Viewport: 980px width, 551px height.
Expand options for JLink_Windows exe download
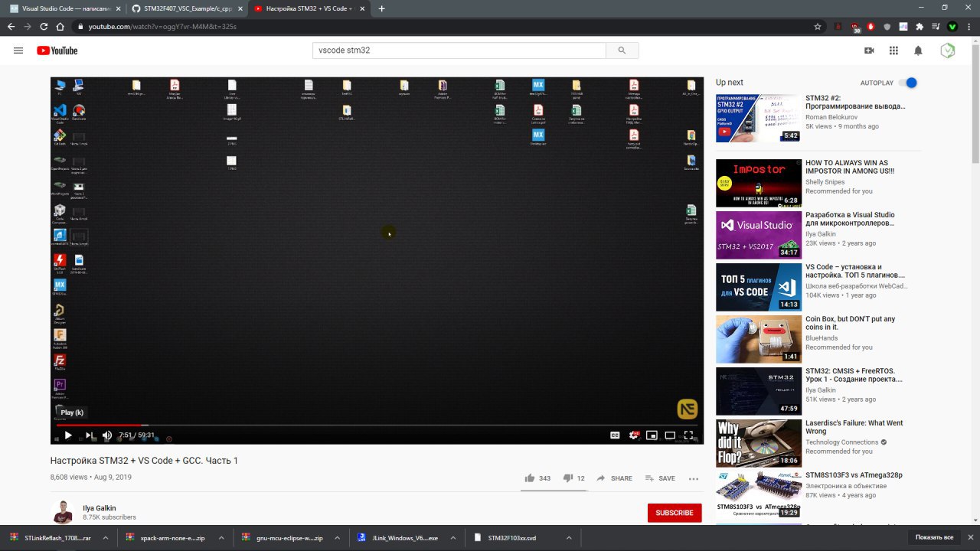point(453,538)
